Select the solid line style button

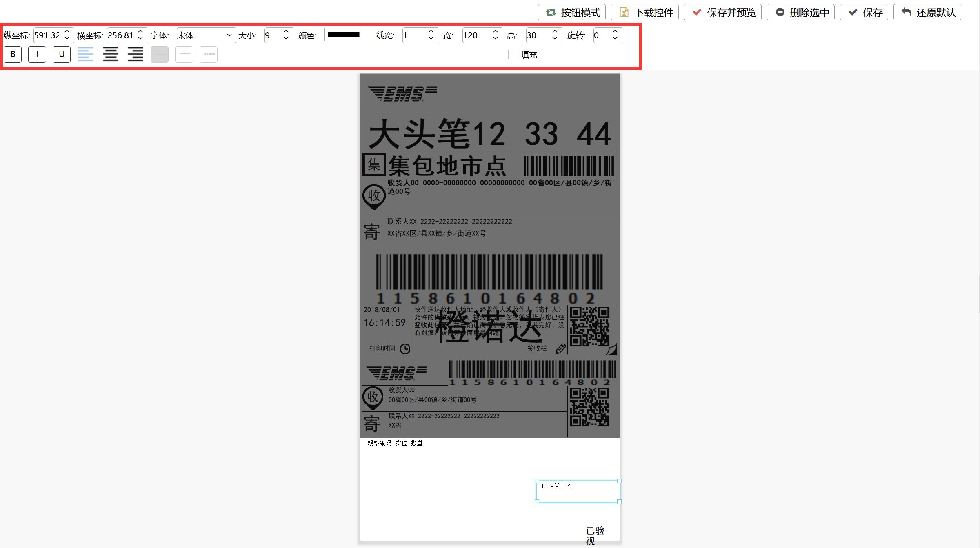tap(160, 54)
